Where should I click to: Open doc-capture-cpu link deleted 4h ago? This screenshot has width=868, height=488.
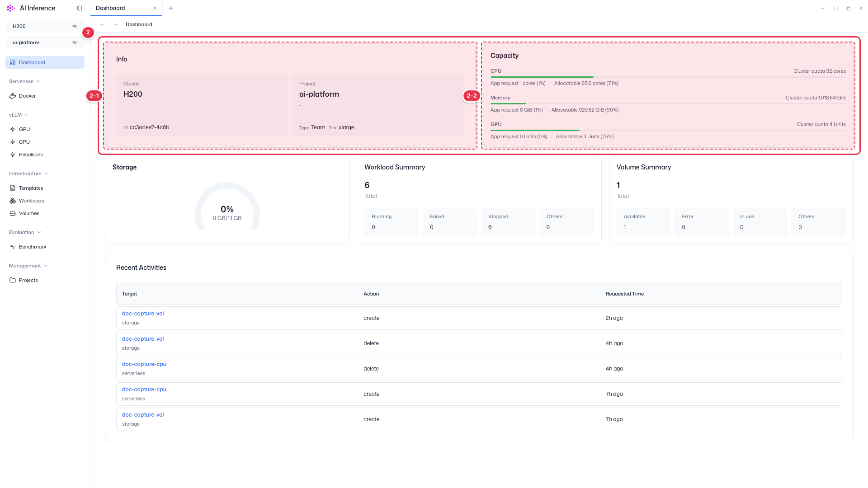[144, 364]
